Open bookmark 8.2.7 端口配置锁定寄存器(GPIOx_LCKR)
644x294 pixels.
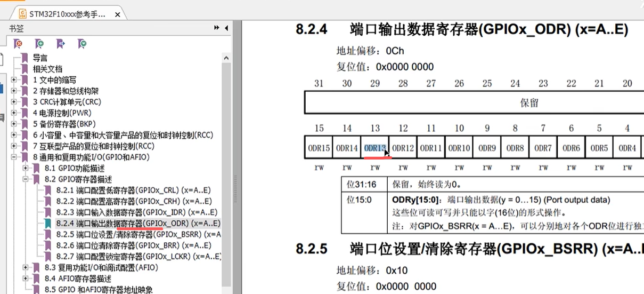point(138,257)
